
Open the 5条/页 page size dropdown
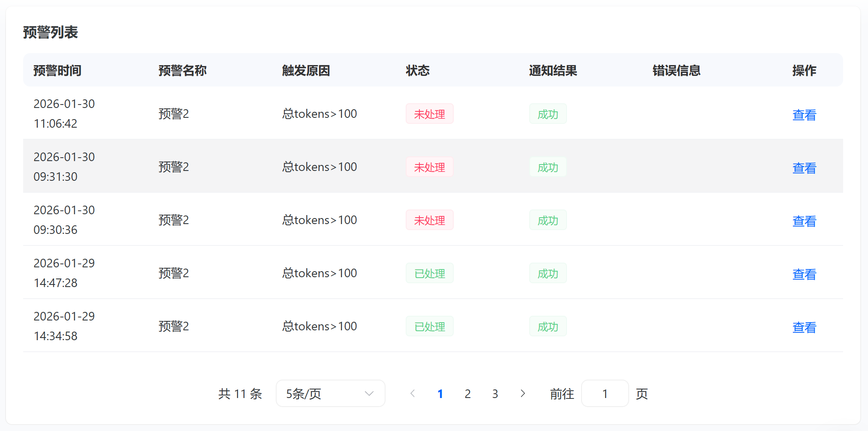pyautogui.click(x=330, y=393)
